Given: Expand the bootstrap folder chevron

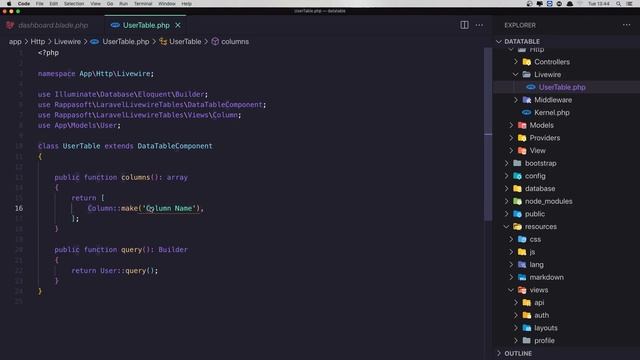Looking at the screenshot, I should [507, 163].
